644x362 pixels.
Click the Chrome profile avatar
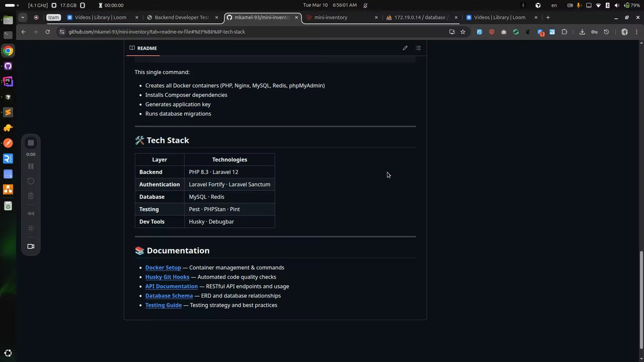pyautogui.click(x=624, y=32)
